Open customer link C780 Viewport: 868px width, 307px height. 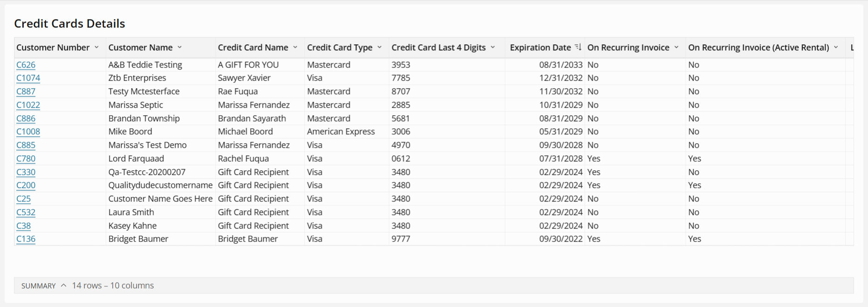pos(26,159)
